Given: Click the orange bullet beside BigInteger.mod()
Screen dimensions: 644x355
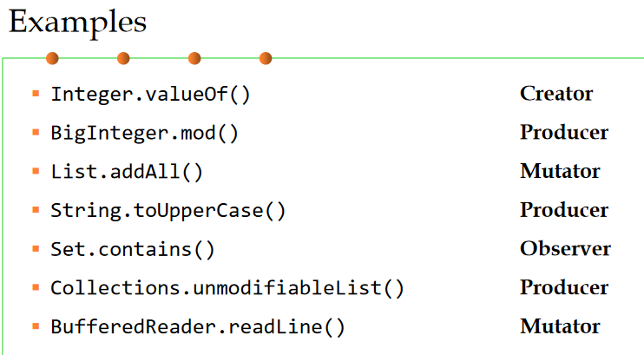Looking at the screenshot, I should click(x=36, y=132).
